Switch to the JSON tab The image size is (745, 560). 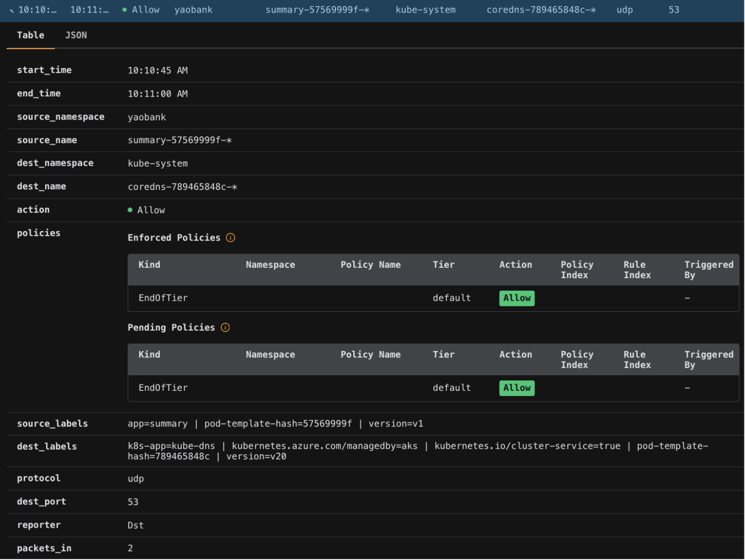point(76,35)
